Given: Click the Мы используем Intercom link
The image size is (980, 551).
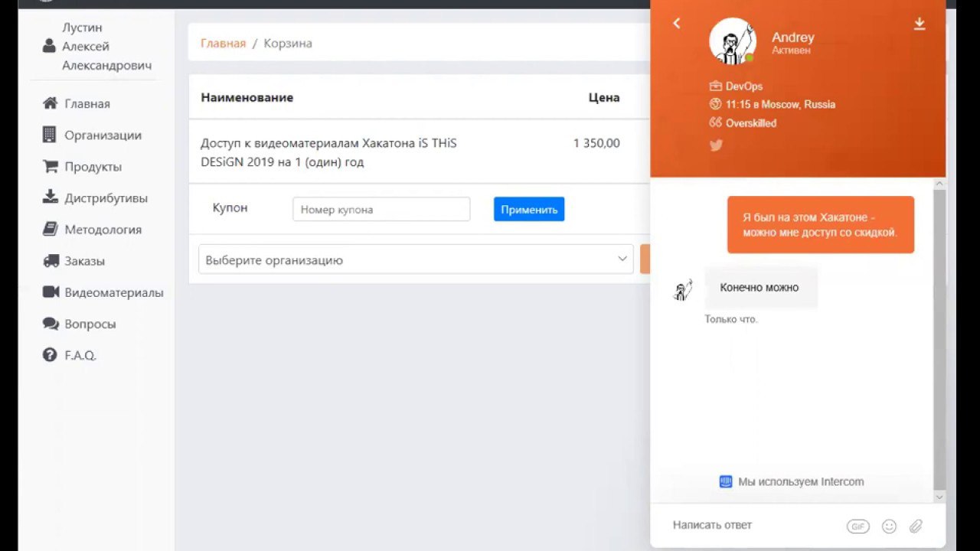Looking at the screenshot, I should (x=800, y=481).
